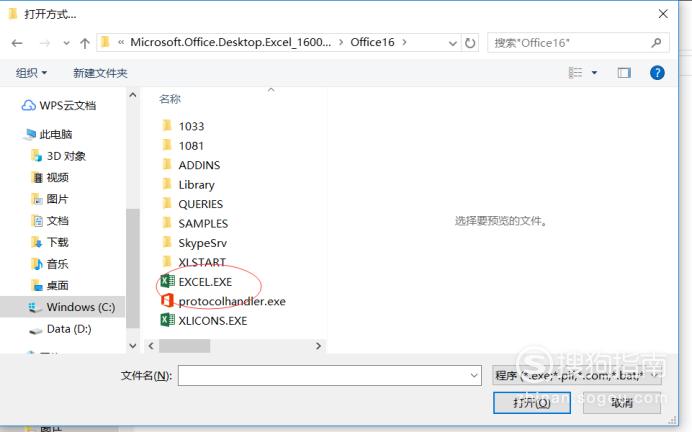Viewport: 692px width, 432px height.
Task: Click 新建文件夹 button
Action: click(x=100, y=73)
